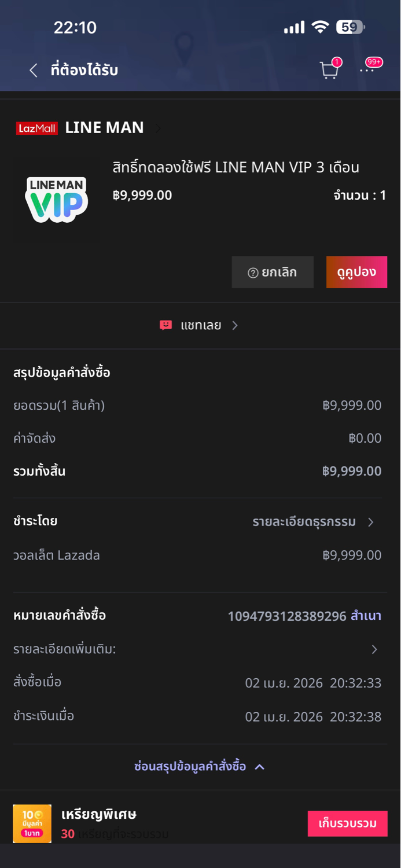Viewport: 401px width, 868px height.
Task: Copy order number via สำเนา link
Action: pyautogui.click(x=366, y=616)
